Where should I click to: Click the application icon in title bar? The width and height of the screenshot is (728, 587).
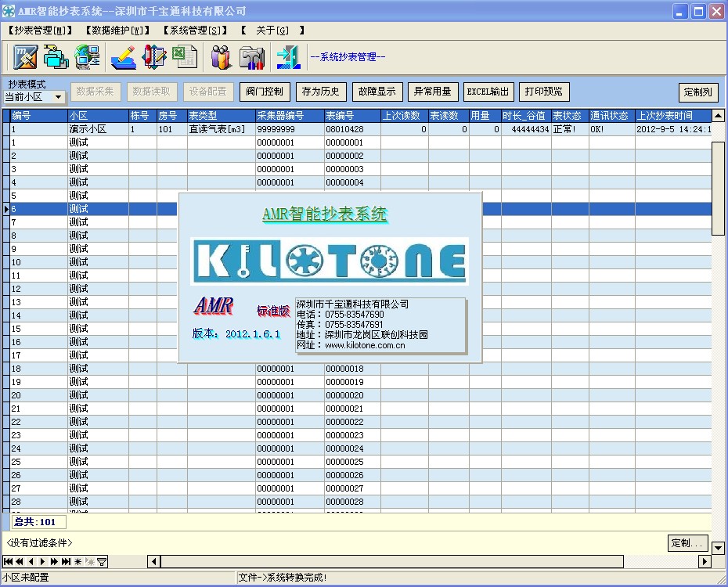pyautogui.click(x=9, y=11)
